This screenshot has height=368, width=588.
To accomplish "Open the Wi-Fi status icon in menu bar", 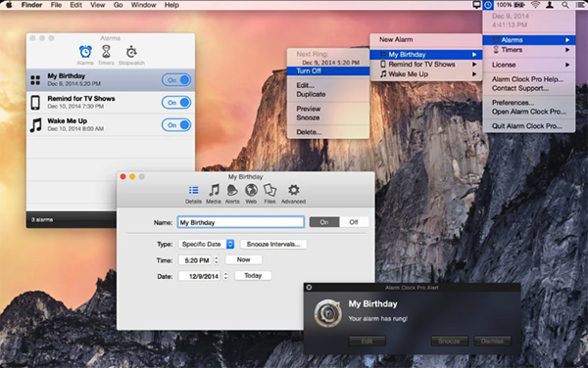I will [535, 5].
